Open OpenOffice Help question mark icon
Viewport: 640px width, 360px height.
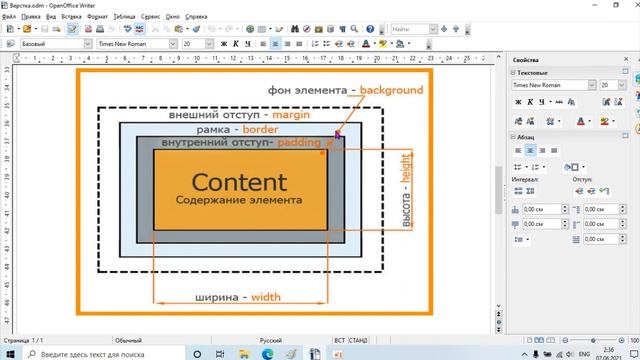(x=370, y=29)
